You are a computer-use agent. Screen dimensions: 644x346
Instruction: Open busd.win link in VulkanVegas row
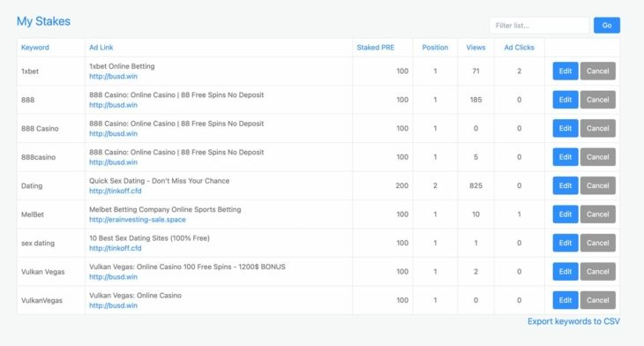click(x=113, y=305)
